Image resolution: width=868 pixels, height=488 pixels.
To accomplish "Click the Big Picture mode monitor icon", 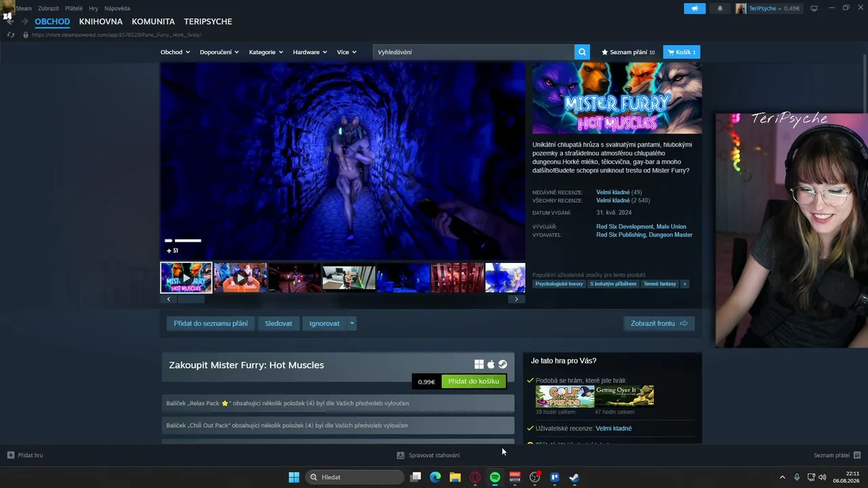I will (814, 8).
